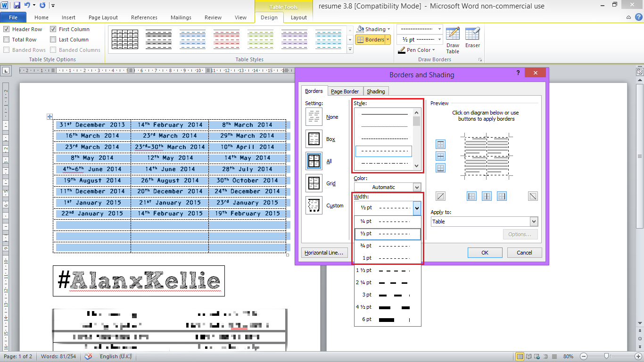Viewport: 644px width, 362px height.
Task: Toggle the First Column checkbox
Action: click(x=53, y=29)
